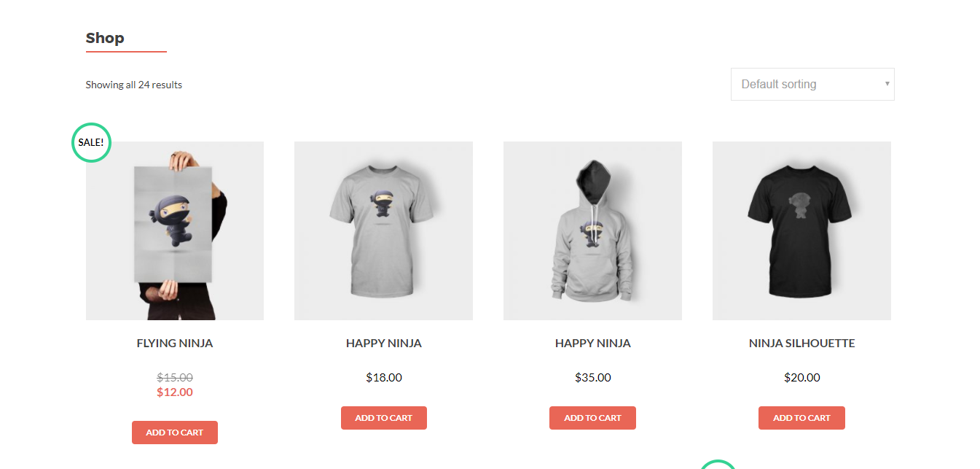Viewport: 980px width, 469px height.
Task: Click the Flying Ninja product title
Action: coord(175,343)
